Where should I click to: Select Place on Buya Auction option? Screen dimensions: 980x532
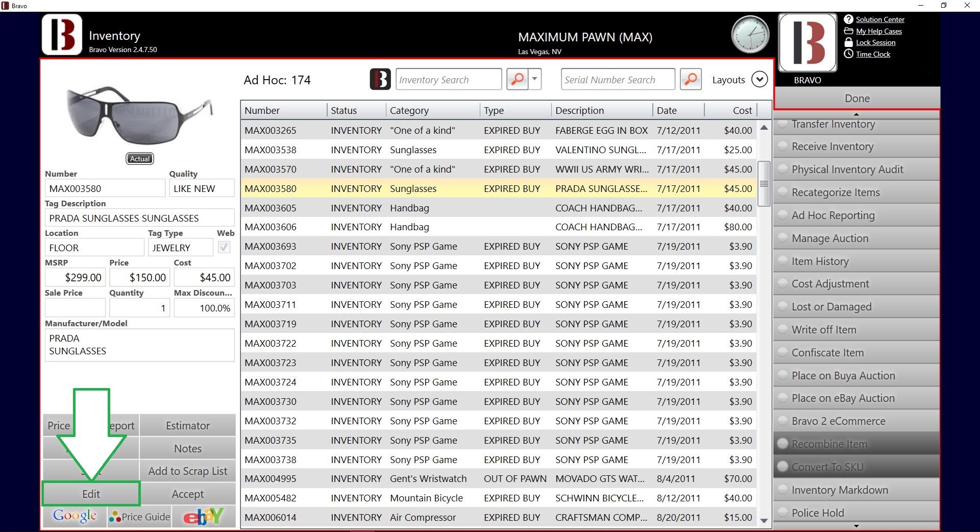tap(856, 376)
